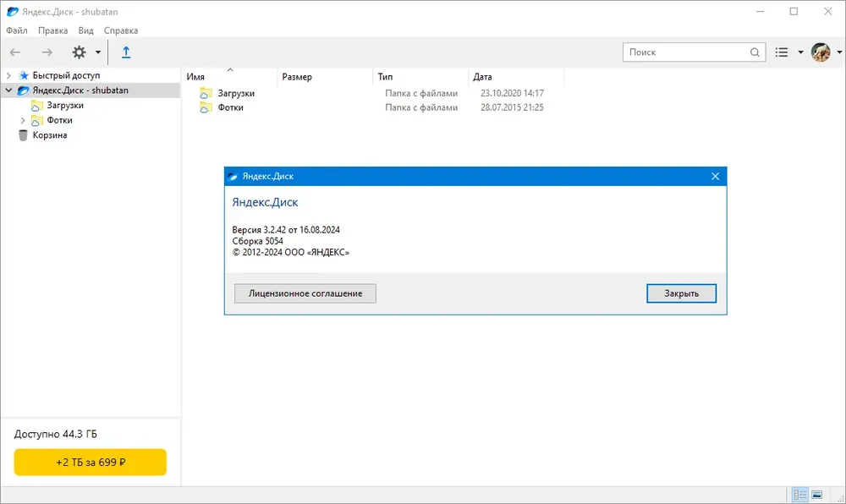The height and width of the screenshot is (504, 846).
Task: Select the Фотки row name in list
Action: point(230,107)
